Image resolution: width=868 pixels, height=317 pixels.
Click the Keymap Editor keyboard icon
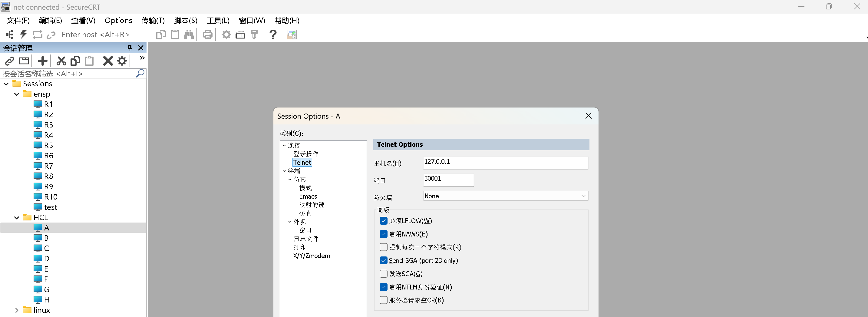tap(240, 35)
